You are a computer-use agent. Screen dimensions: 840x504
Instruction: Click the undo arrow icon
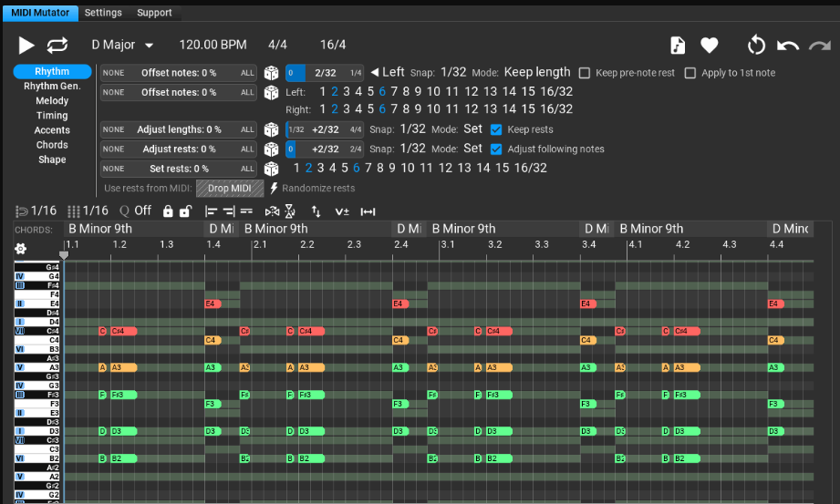point(787,46)
